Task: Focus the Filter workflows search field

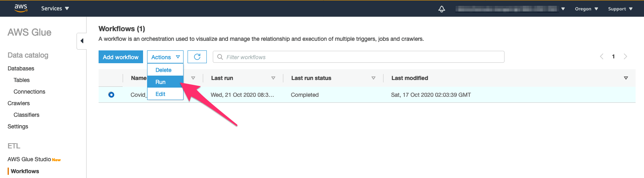Action: pyautogui.click(x=358, y=57)
